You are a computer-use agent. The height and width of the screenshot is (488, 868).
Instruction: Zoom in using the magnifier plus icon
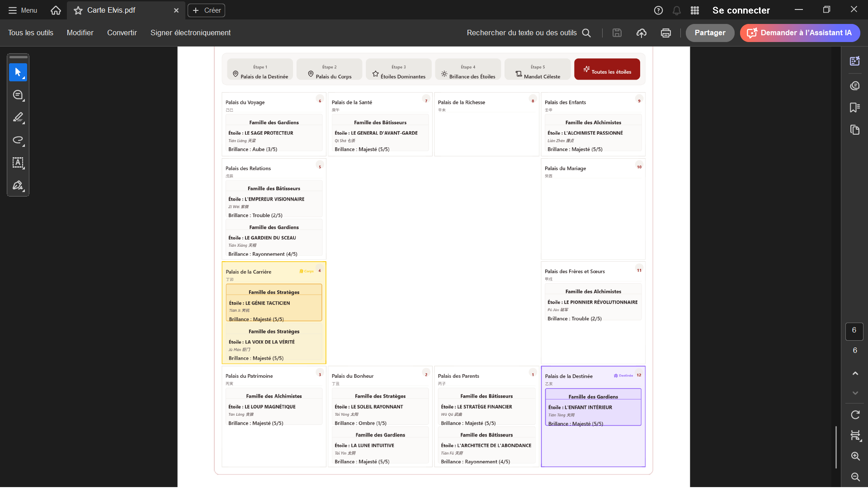click(x=855, y=456)
